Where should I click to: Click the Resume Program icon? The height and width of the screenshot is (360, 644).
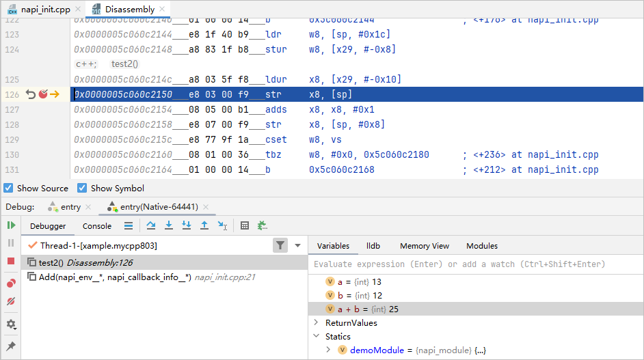(11, 225)
